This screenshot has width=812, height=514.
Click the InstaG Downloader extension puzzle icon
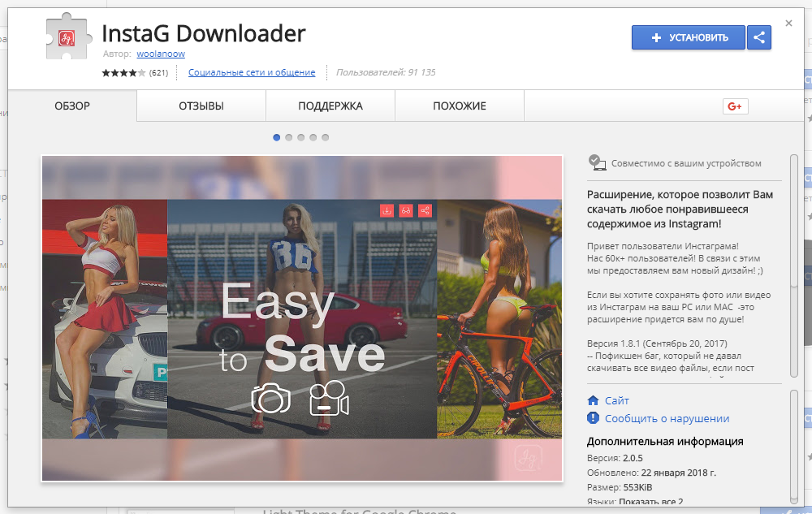point(68,37)
